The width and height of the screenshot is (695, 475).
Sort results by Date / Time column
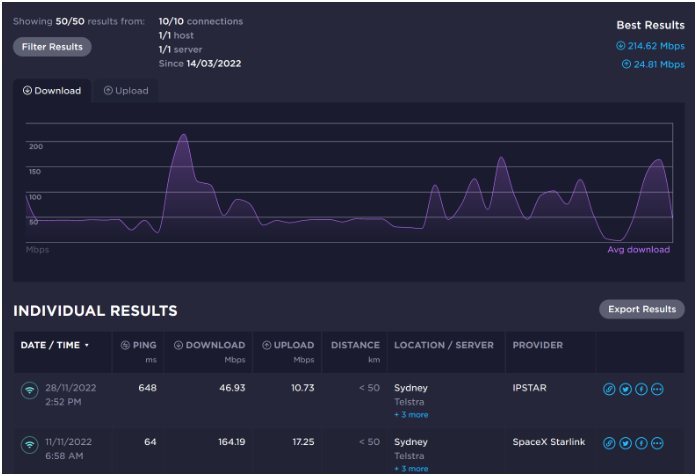55,345
